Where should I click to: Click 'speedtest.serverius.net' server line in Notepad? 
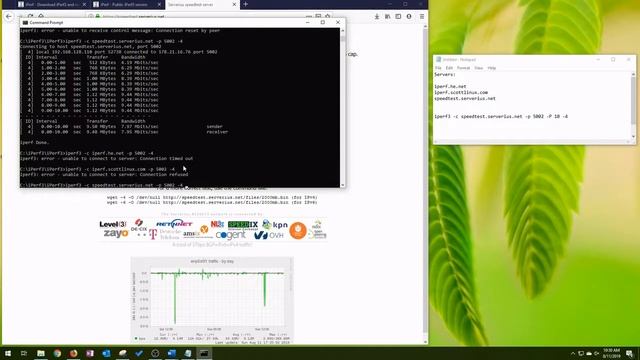click(465, 98)
